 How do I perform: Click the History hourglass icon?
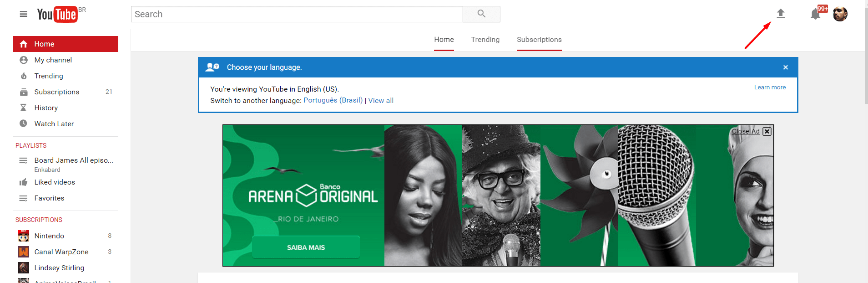pyautogui.click(x=24, y=108)
